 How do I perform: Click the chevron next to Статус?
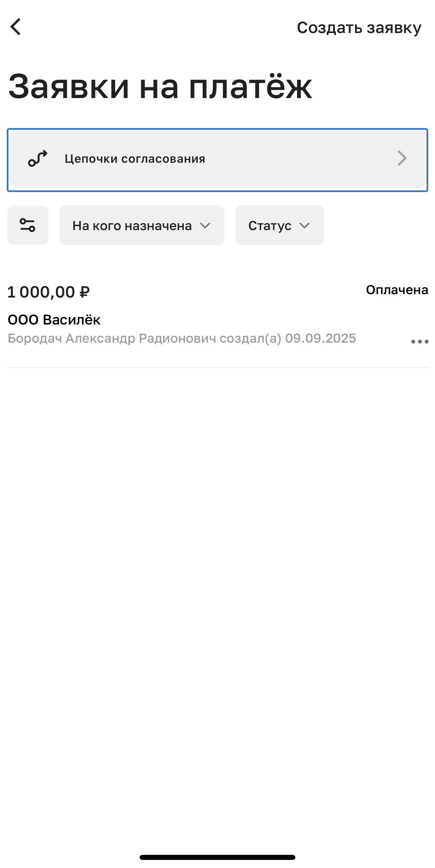(x=304, y=225)
